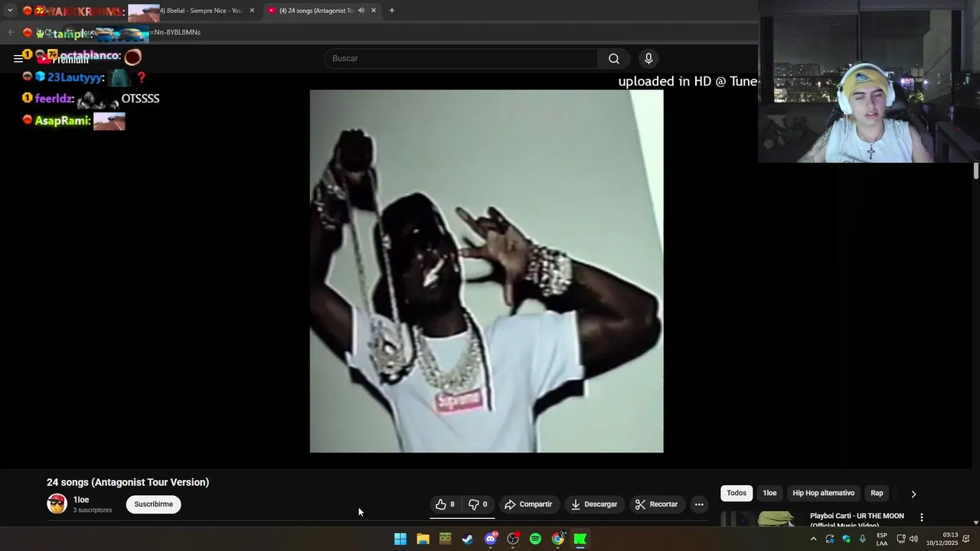Viewport: 980px width, 551px height.
Task: Close the 8belial Siempre Nice tab
Action: 252,11
